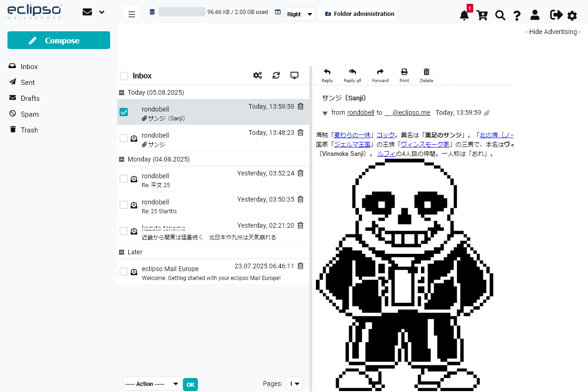Refresh the Inbox message list
The width and height of the screenshot is (588, 392).
[x=276, y=75]
